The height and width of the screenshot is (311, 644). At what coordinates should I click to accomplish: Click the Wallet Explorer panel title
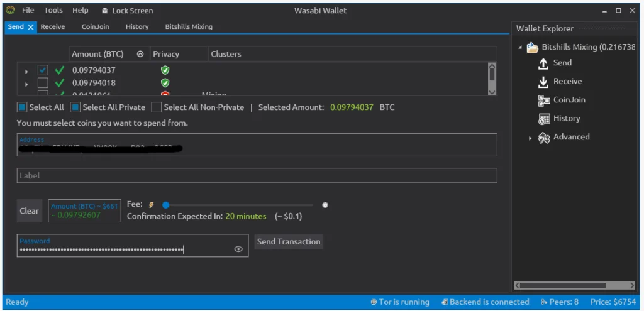pos(545,29)
